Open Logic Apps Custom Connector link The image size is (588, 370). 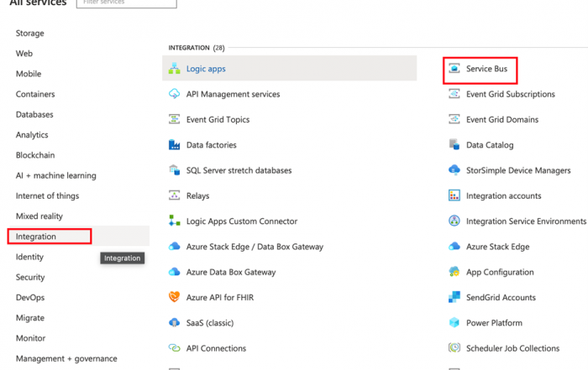click(242, 221)
